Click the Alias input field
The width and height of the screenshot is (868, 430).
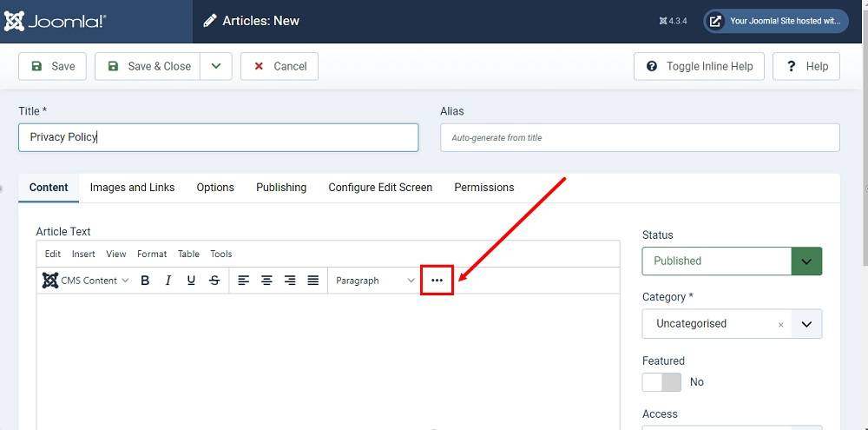[640, 137]
